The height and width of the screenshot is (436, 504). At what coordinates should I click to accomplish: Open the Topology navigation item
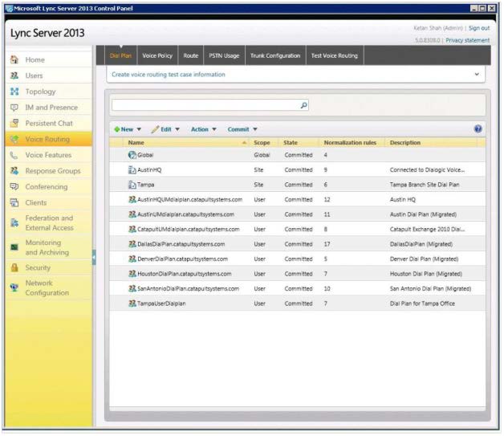pos(48,92)
